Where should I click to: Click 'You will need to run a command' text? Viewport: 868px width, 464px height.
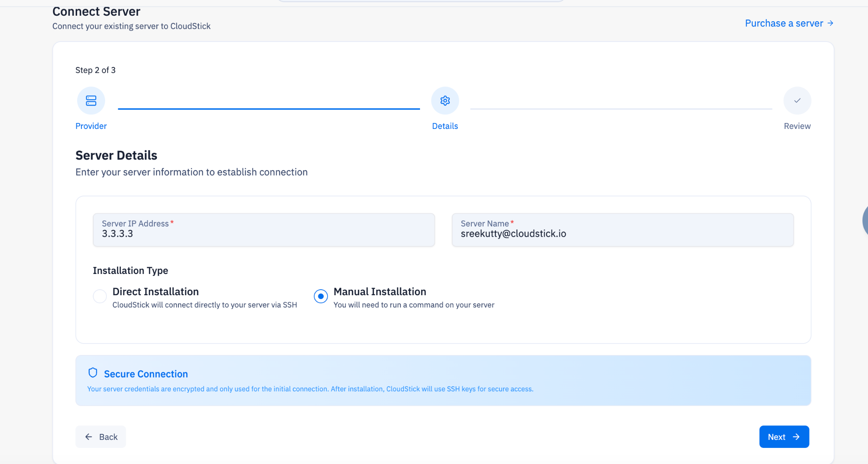(414, 305)
